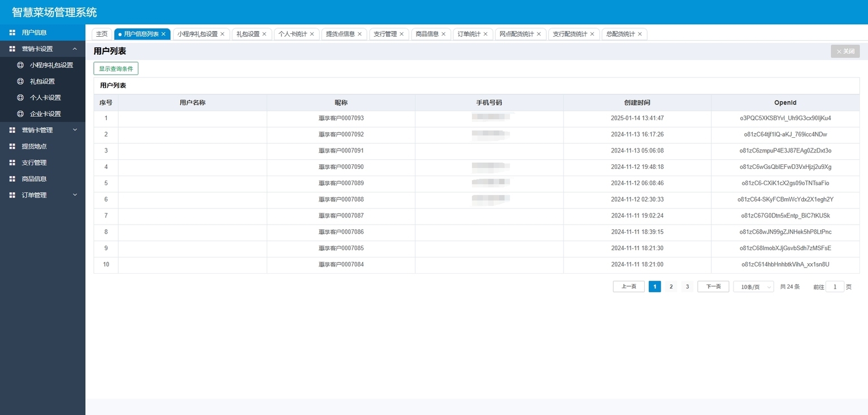Click the 商品信息 sidebar grid icon

point(12,179)
